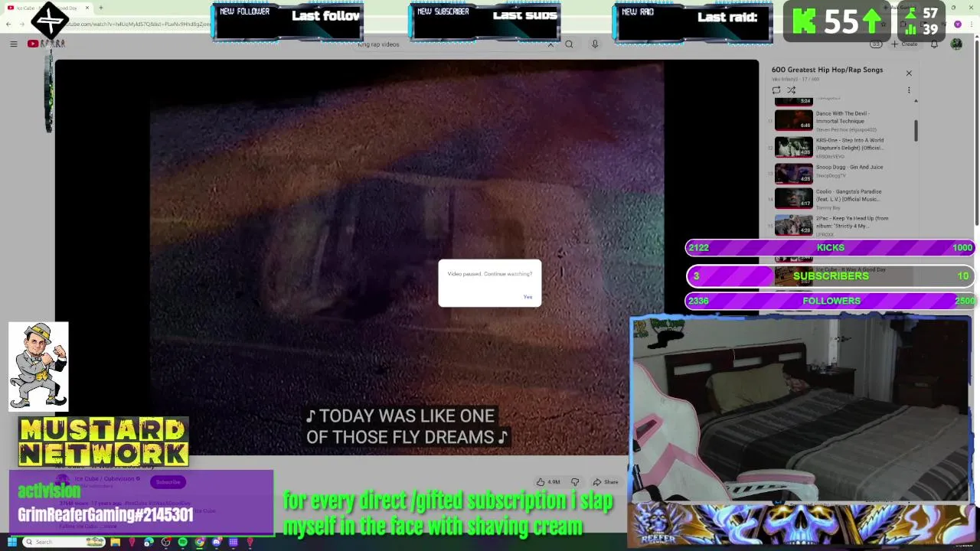The width and height of the screenshot is (980, 551).
Task: Open File Explorer from taskbar
Action: [115, 542]
